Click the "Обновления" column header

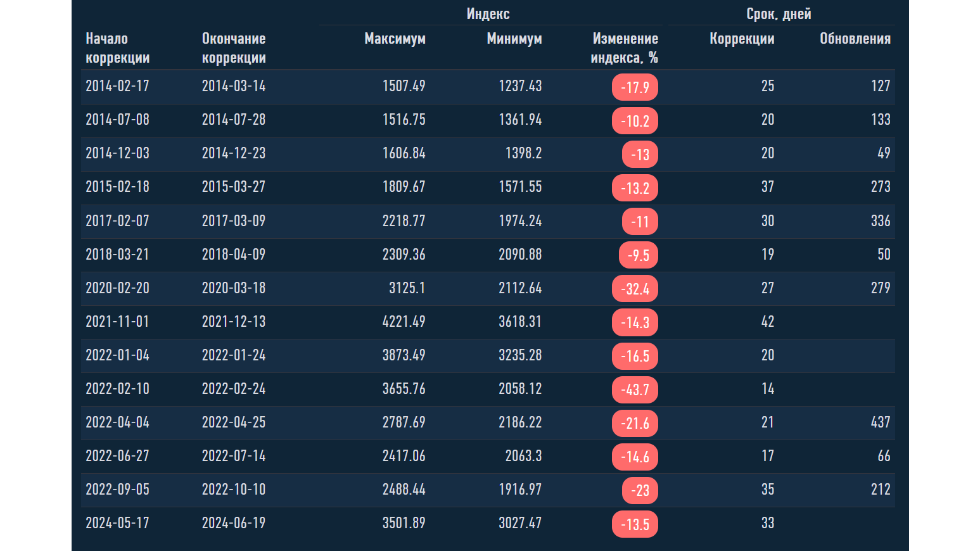tap(855, 39)
